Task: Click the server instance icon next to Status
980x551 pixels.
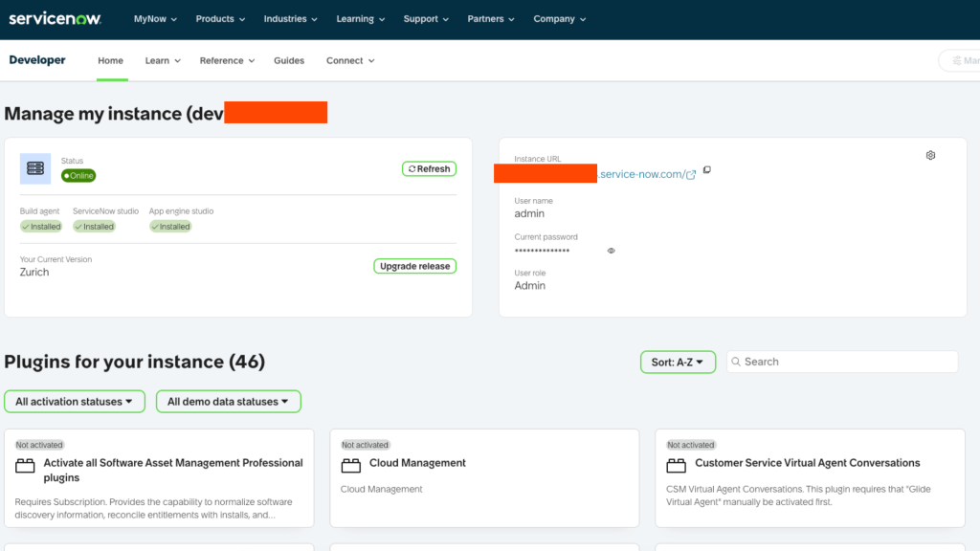Action: click(x=35, y=168)
